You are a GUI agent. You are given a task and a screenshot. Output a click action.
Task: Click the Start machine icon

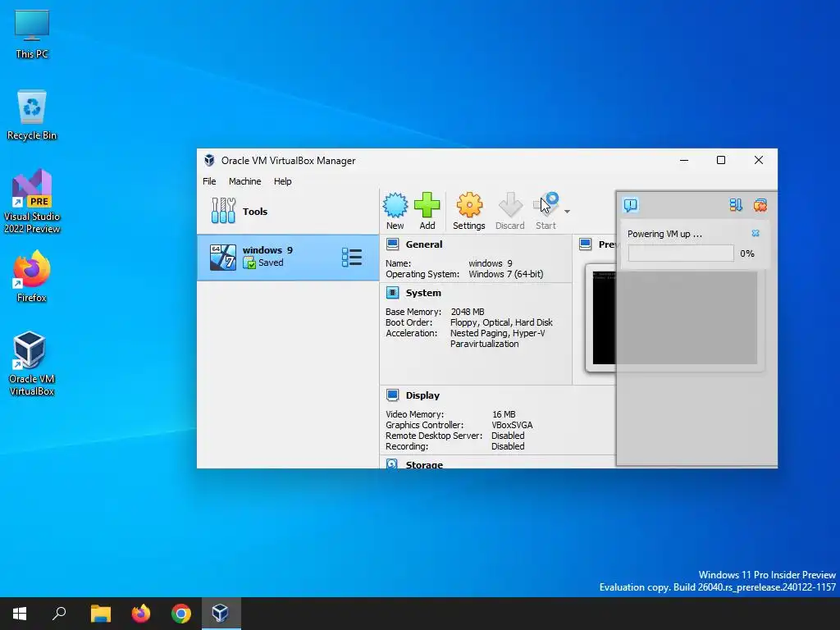coord(546,205)
